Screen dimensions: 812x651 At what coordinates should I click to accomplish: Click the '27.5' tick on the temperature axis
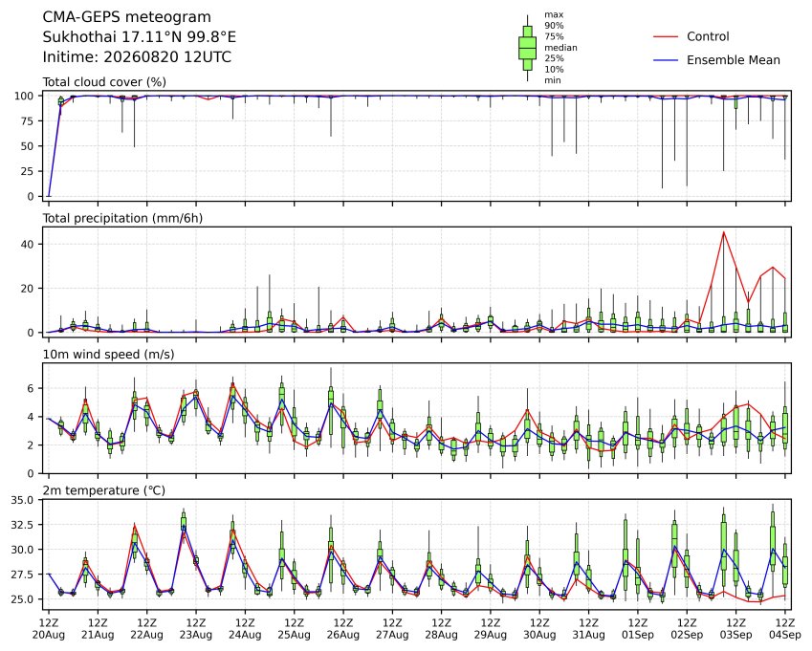tap(22, 575)
